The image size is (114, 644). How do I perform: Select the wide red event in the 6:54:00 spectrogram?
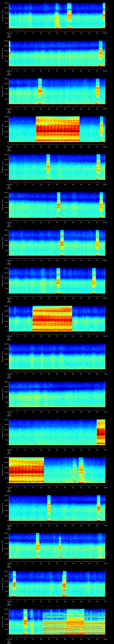point(58,129)
